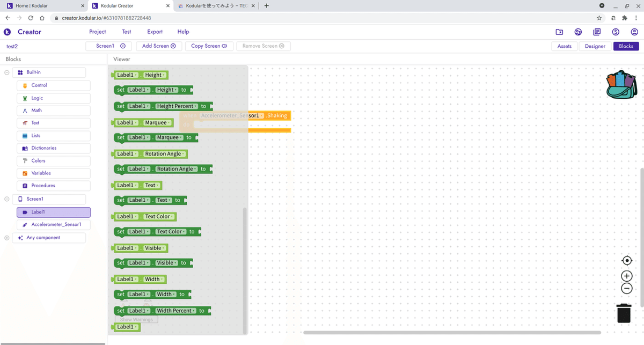The height and width of the screenshot is (345, 644).
Task: Reload the browser page
Action: (31, 18)
